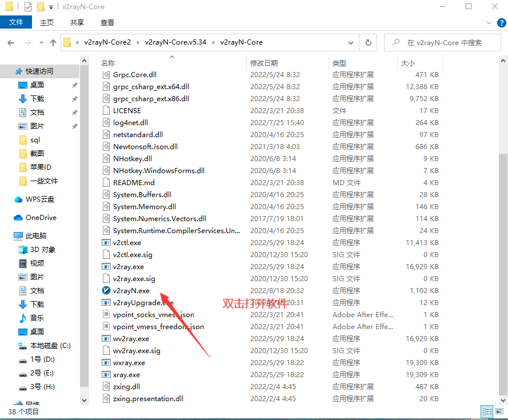Click the navigation pane scroll down arrow
The height and width of the screenshot is (420, 508).
(x=84, y=400)
